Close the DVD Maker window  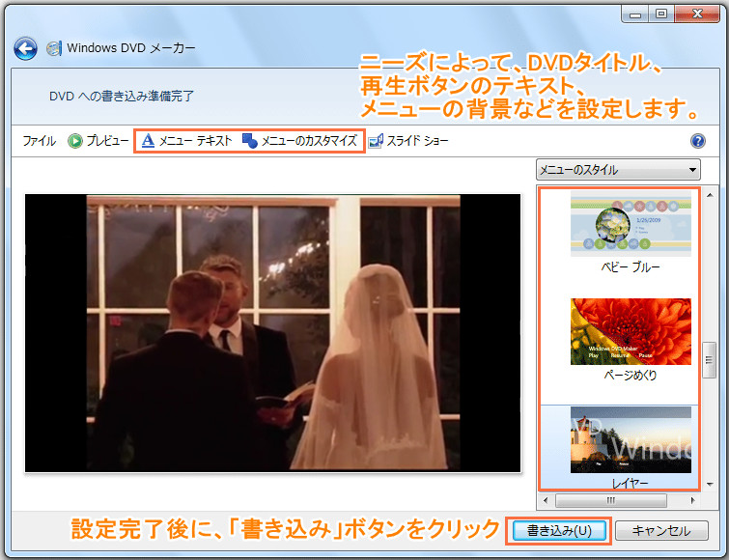point(697,14)
